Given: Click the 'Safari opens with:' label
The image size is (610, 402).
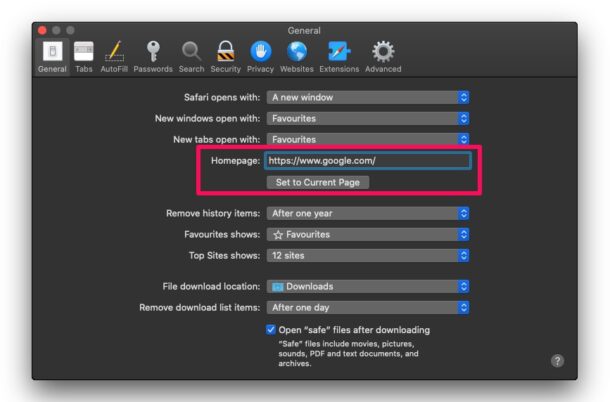Looking at the screenshot, I should [222, 97].
